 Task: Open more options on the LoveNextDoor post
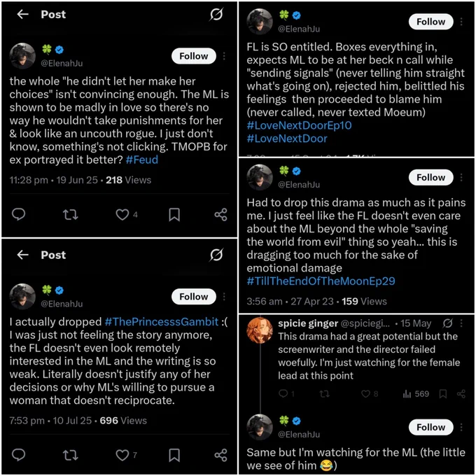tap(461, 22)
